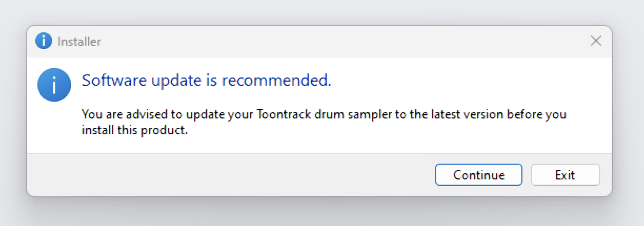644x226 pixels.
Task: Click the word 'recommended' in heading
Action: coord(276,81)
